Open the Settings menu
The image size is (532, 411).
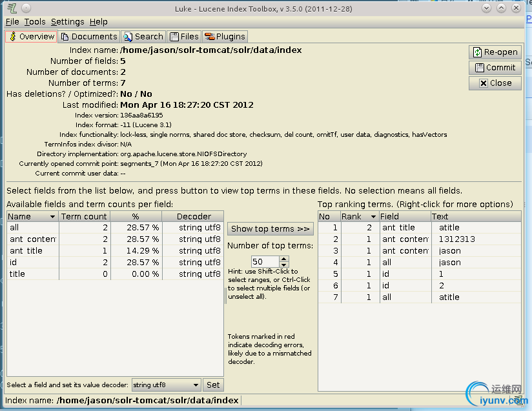pyautogui.click(x=68, y=22)
